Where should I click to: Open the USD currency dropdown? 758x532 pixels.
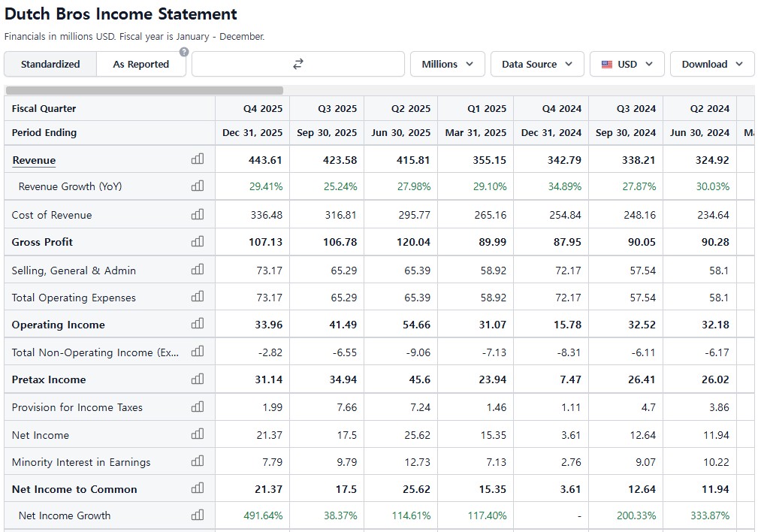coord(627,64)
